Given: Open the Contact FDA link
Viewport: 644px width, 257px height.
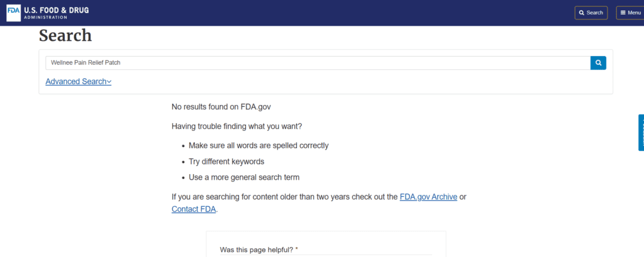Looking at the screenshot, I should [x=194, y=209].
